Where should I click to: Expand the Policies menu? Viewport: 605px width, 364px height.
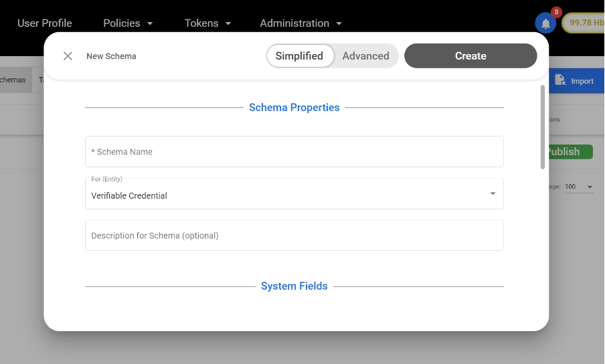(x=128, y=23)
